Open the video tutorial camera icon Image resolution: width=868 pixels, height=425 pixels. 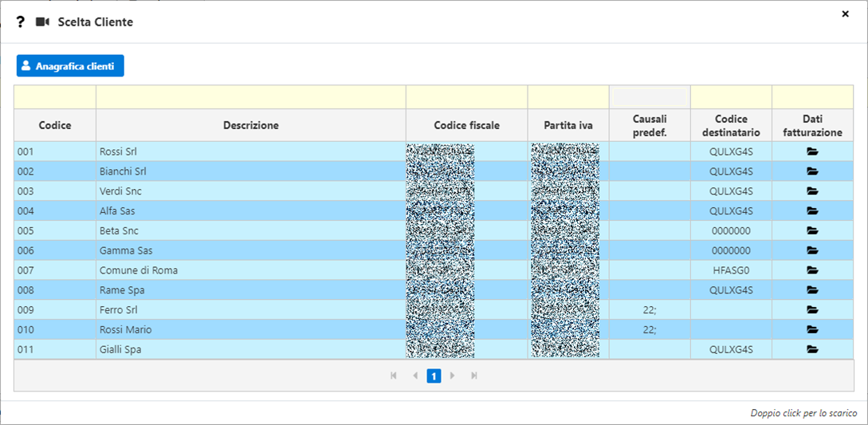click(x=42, y=22)
